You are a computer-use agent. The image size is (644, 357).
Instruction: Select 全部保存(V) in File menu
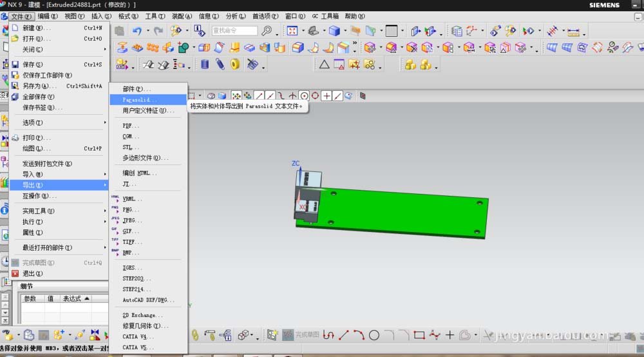(59, 97)
